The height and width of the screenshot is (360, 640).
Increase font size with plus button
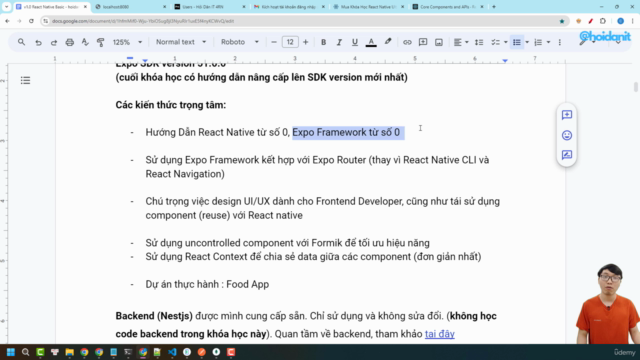305,42
